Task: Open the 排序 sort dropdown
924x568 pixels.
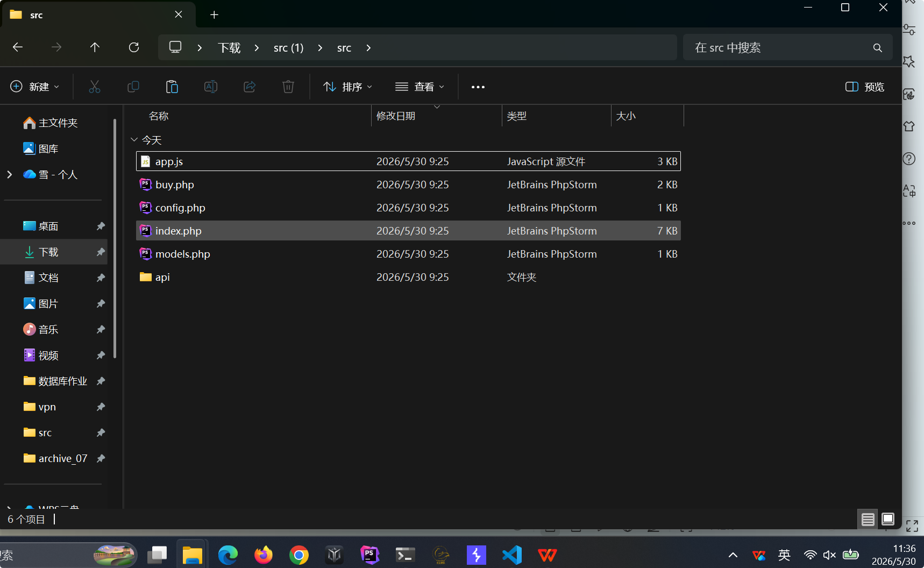Action: 347,87
